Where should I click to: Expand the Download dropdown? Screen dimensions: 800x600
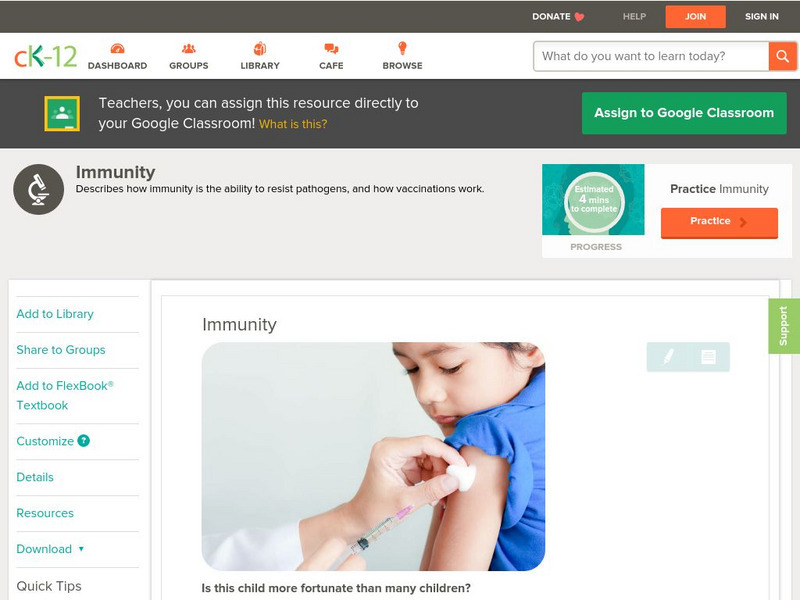pos(50,549)
